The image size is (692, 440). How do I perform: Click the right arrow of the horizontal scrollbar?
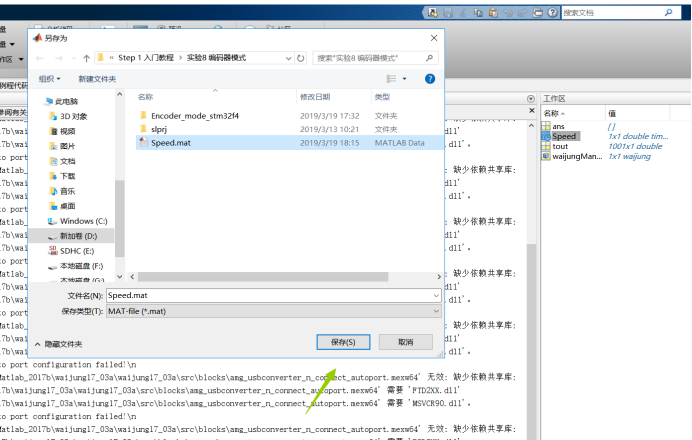coord(439,277)
